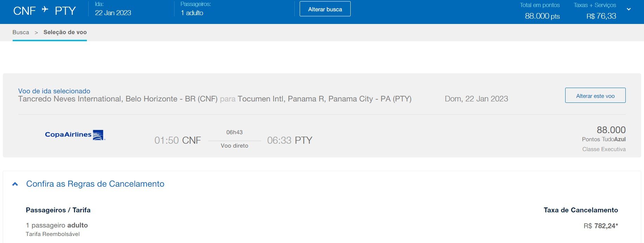Click the departure date 22 Jan 2023 in the header

pyautogui.click(x=113, y=13)
